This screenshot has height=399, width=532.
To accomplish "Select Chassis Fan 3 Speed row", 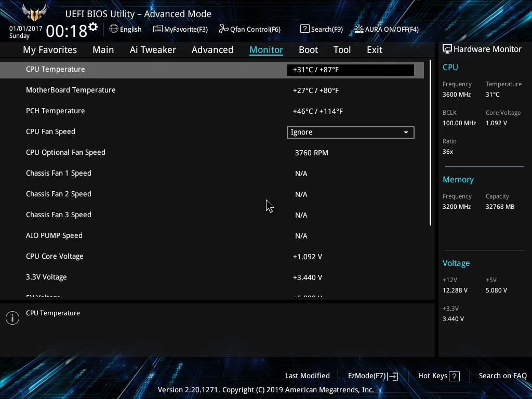I will [x=212, y=215].
